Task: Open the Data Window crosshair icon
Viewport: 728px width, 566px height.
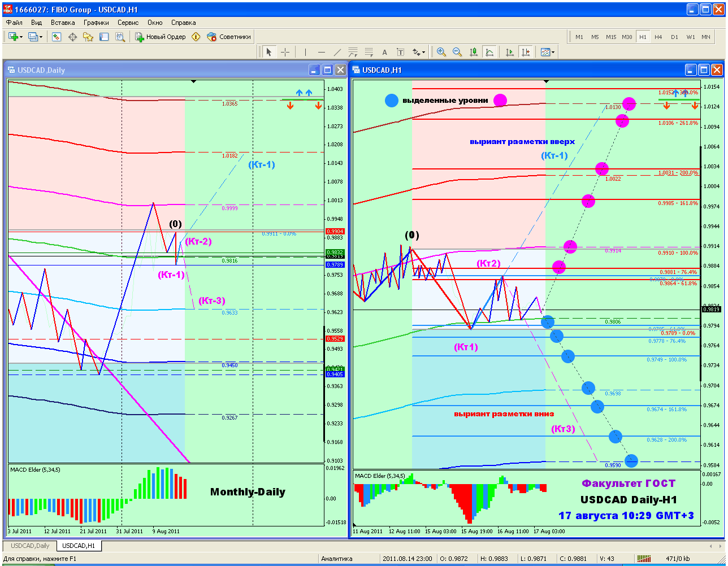Action: (72, 37)
